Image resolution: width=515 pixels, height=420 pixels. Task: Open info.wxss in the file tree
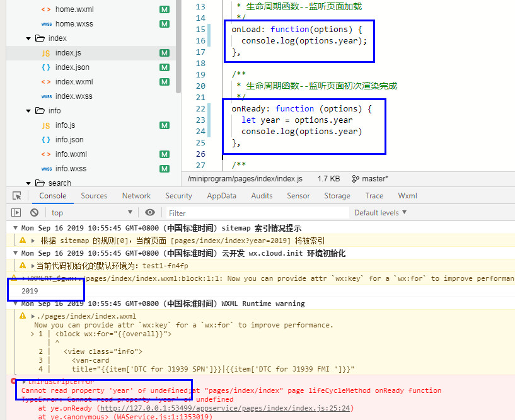[x=71, y=169]
